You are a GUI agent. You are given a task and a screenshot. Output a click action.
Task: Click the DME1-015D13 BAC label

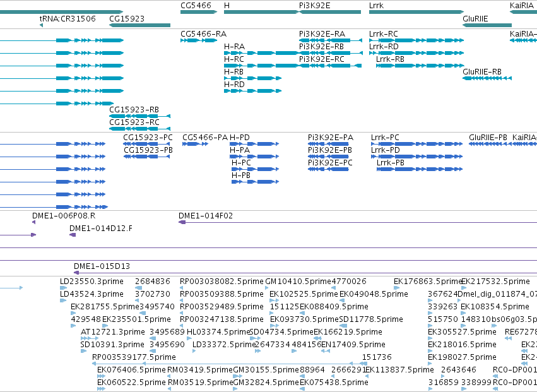102,266
